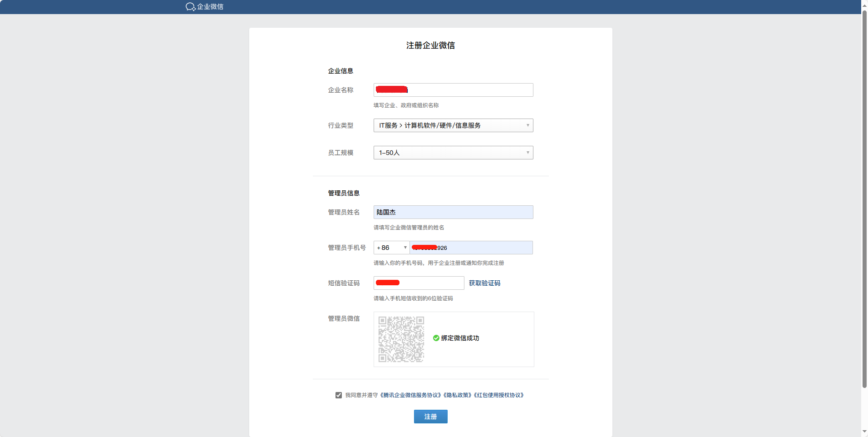Click 获取验证码 to request SMS code
The width and height of the screenshot is (868, 437).
484,283
